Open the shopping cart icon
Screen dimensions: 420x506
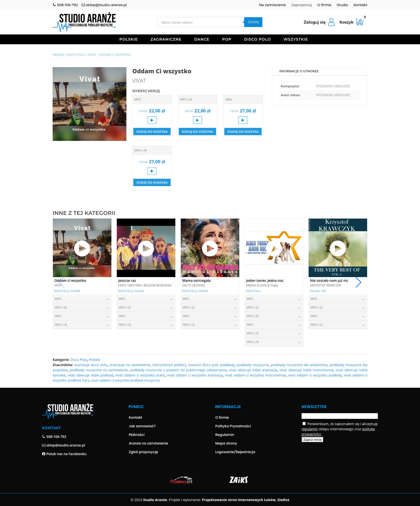click(359, 22)
